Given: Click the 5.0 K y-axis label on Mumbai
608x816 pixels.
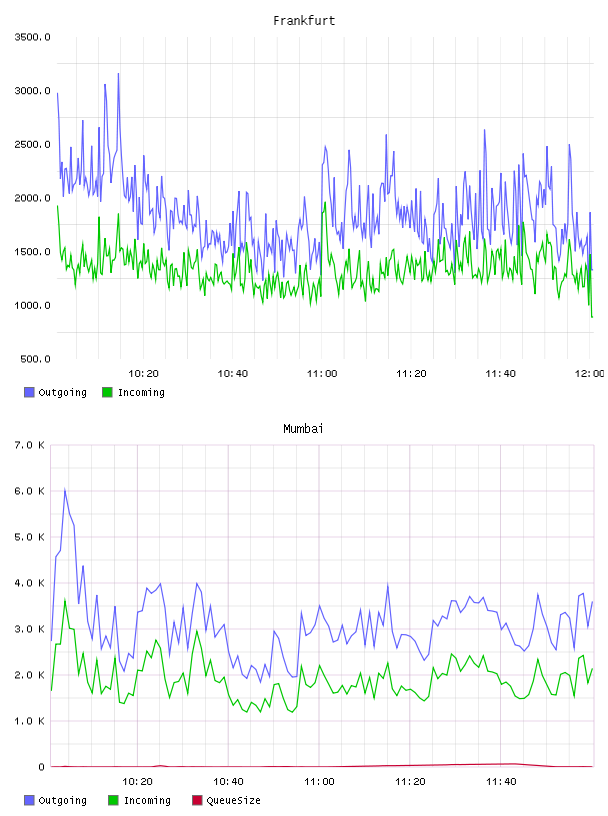Looking at the screenshot, I should (29, 537).
